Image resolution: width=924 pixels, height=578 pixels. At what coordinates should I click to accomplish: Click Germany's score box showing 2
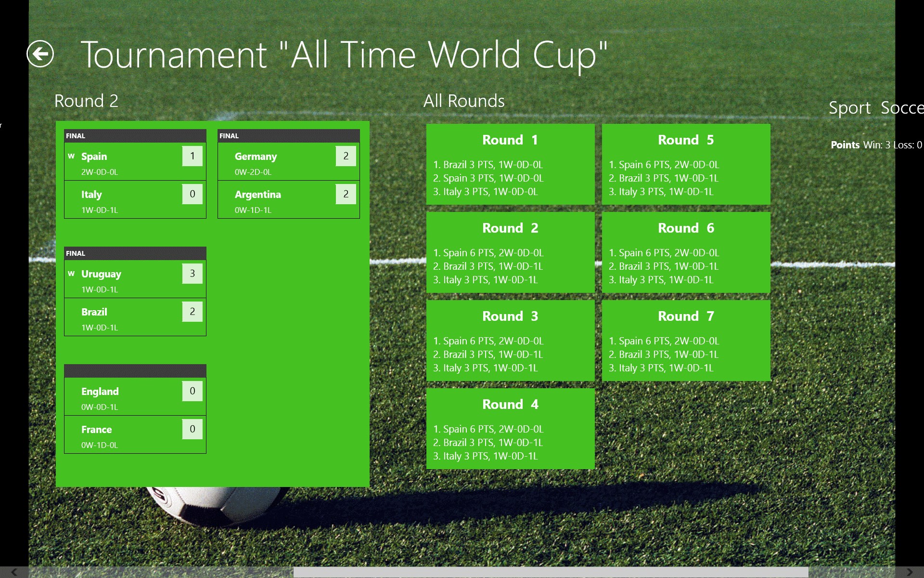346,156
